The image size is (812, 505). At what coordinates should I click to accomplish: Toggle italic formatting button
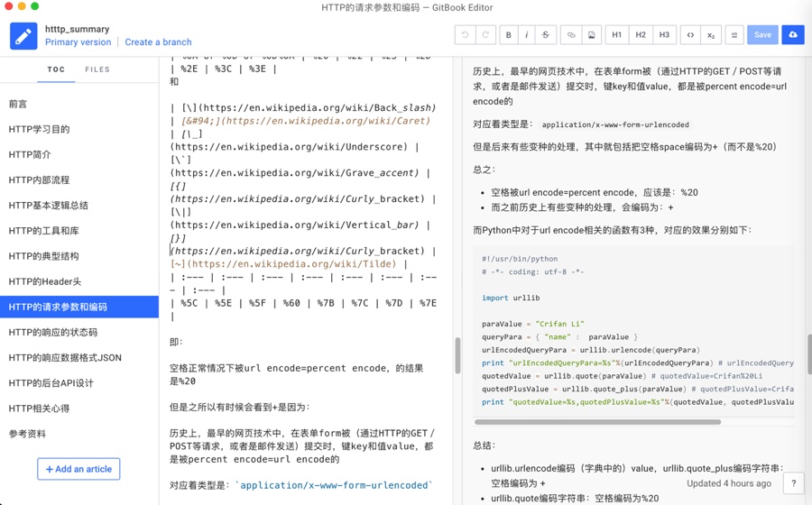(527, 34)
